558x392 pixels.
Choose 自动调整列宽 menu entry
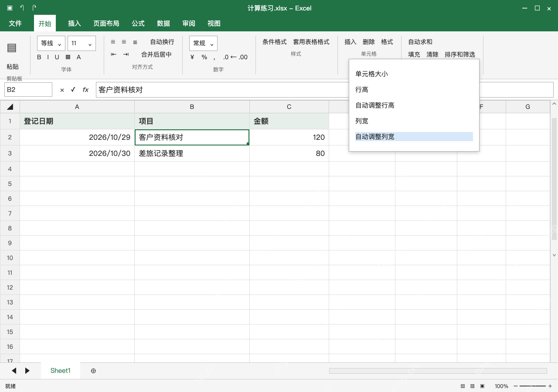tap(414, 137)
